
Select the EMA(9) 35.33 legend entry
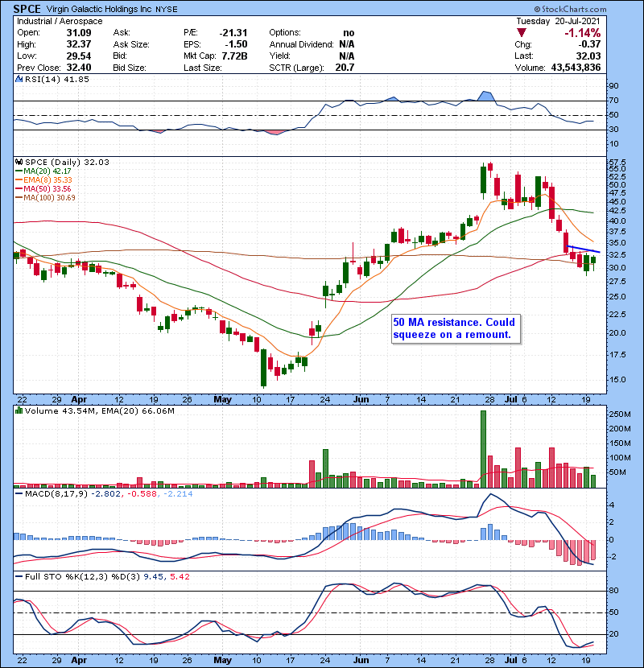pos(47,179)
